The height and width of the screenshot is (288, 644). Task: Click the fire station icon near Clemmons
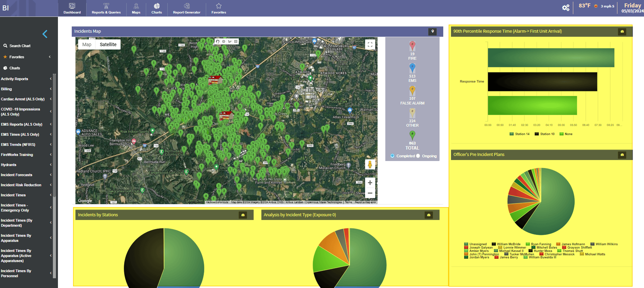(x=226, y=116)
